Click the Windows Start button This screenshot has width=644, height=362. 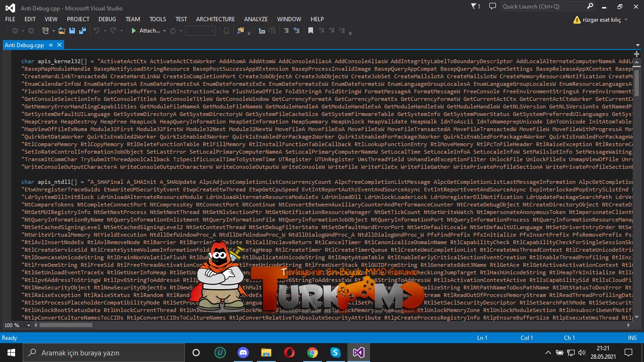(x=11, y=353)
